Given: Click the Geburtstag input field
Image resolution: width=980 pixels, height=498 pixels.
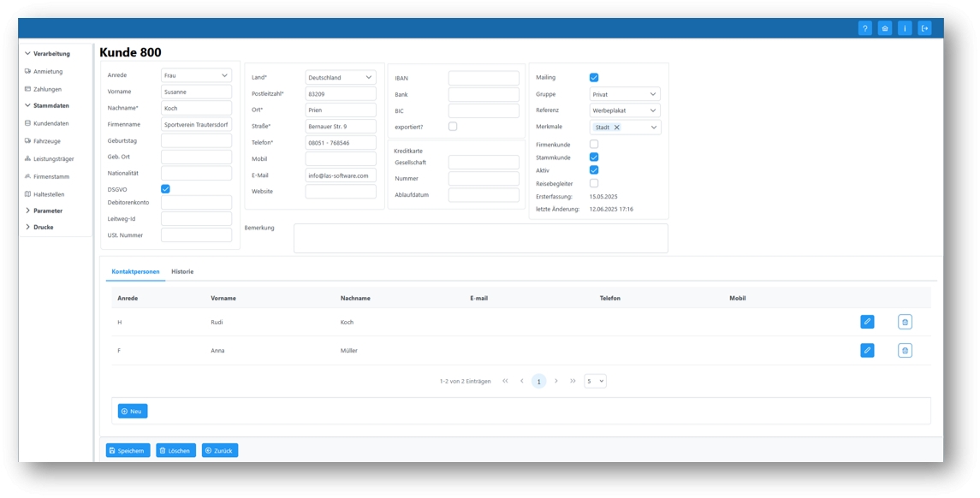Looking at the screenshot, I should (x=196, y=140).
